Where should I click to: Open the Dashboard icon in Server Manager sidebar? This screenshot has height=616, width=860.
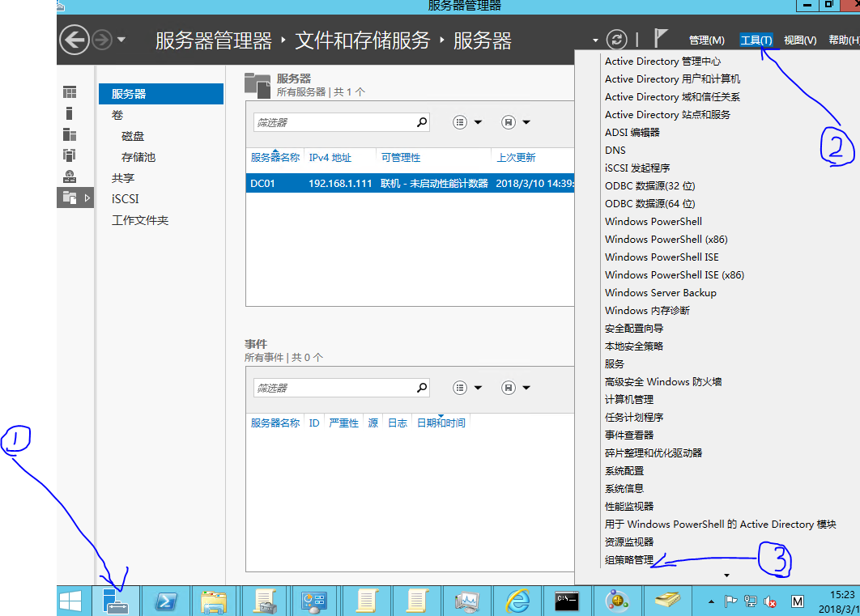click(x=70, y=91)
